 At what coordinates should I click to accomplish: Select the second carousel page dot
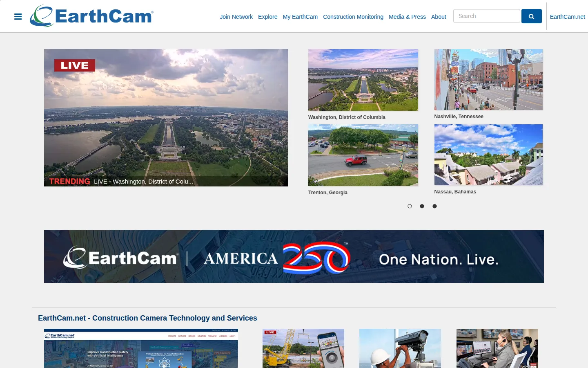pyautogui.click(x=422, y=206)
